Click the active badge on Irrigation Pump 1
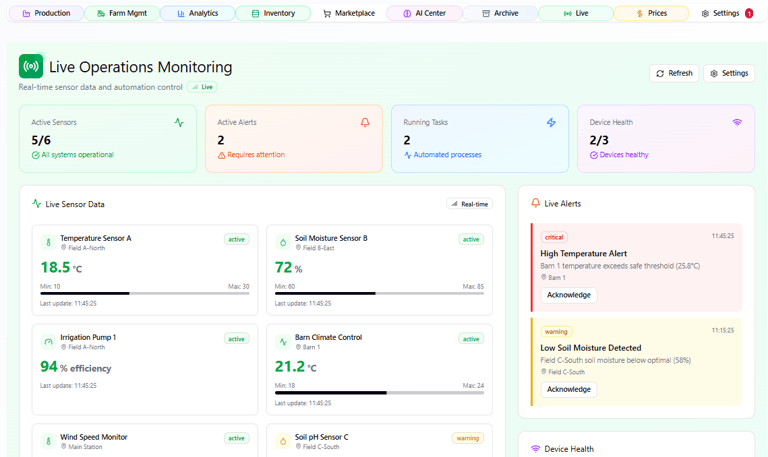The width and height of the screenshot is (768, 457). pos(237,339)
